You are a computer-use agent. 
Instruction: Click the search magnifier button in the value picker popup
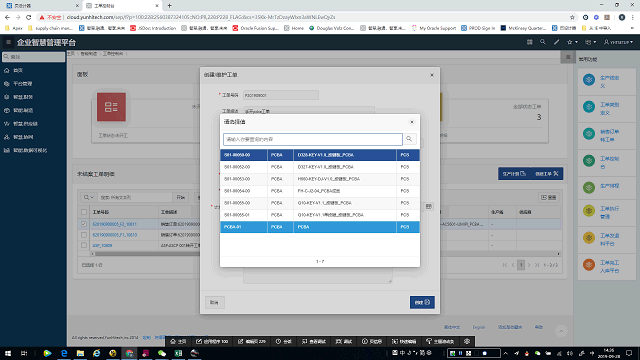tap(409, 139)
